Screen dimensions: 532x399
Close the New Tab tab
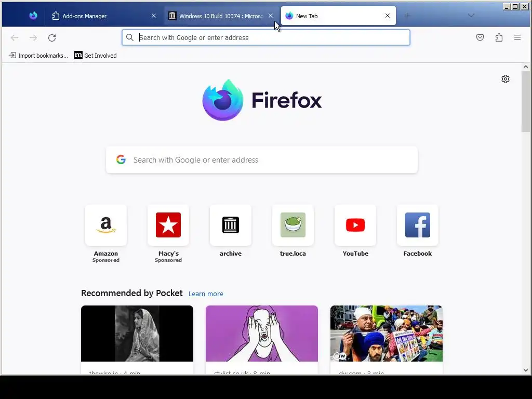click(x=388, y=16)
